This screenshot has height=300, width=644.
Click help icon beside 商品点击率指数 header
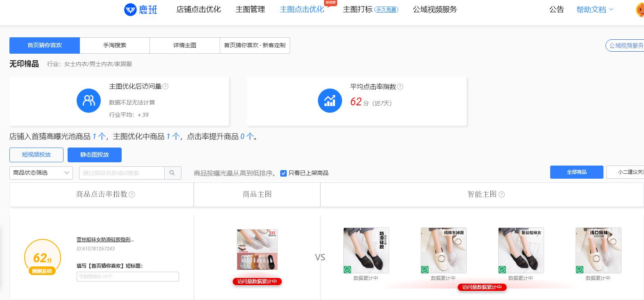pyautogui.click(x=132, y=195)
